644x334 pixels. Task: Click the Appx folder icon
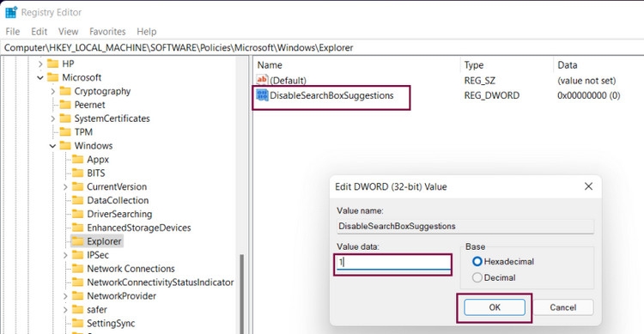tap(77, 159)
